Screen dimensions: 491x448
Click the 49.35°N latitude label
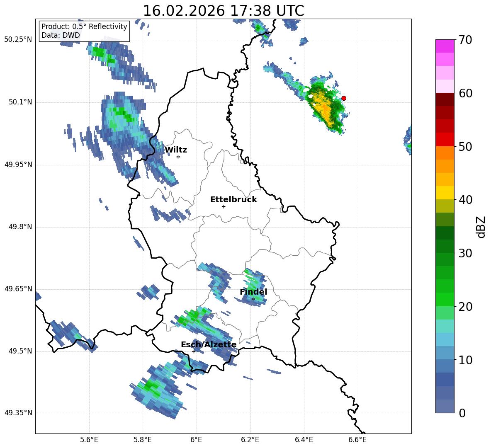point(18,413)
